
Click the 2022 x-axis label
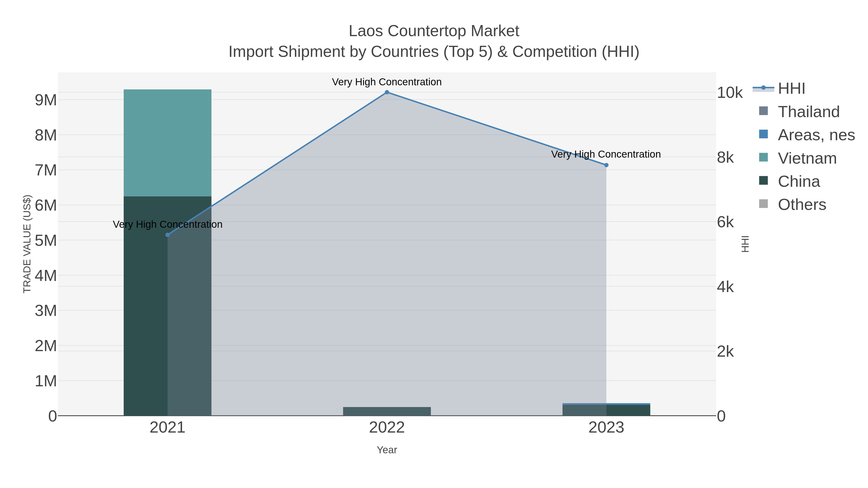387,428
